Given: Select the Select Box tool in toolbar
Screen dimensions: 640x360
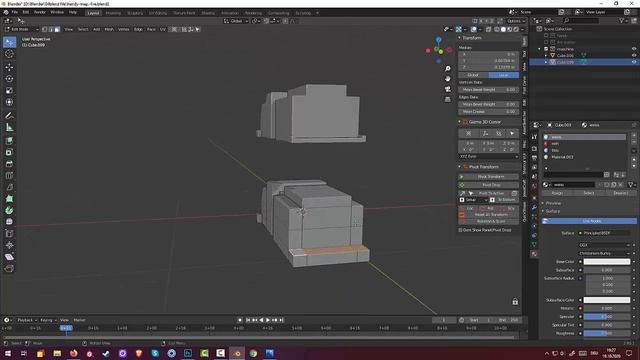Looking at the screenshot, I should pyautogui.click(x=9, y=42).
